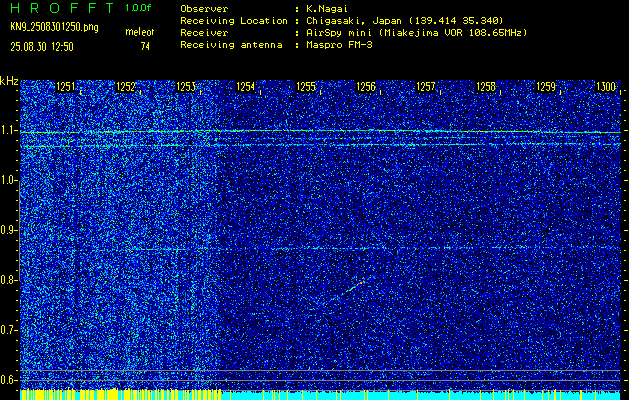This screenshot has width=629, height=400.
Task: Click the meteor count value 74
Action: (x=145, y=47)
